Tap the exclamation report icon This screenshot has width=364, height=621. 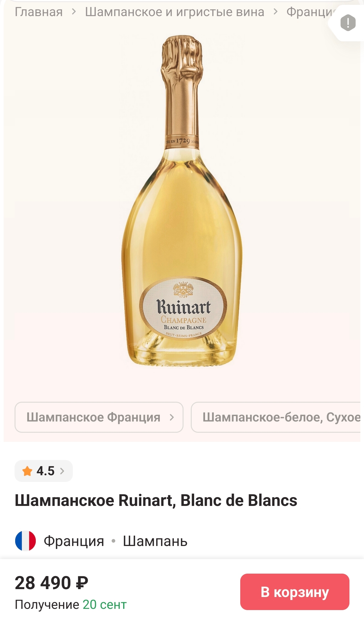348,23
